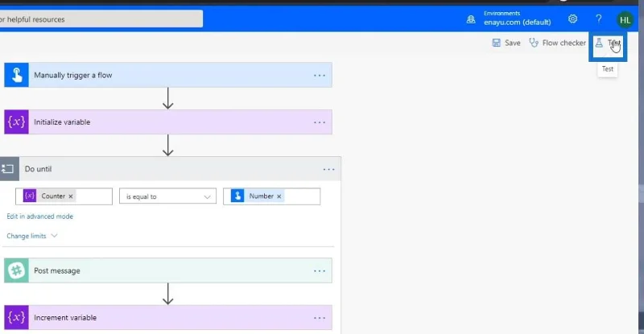The width and height of the screenshot is (644, 334).
Task: Remove Counter token from condition
Action: (71, 196)
